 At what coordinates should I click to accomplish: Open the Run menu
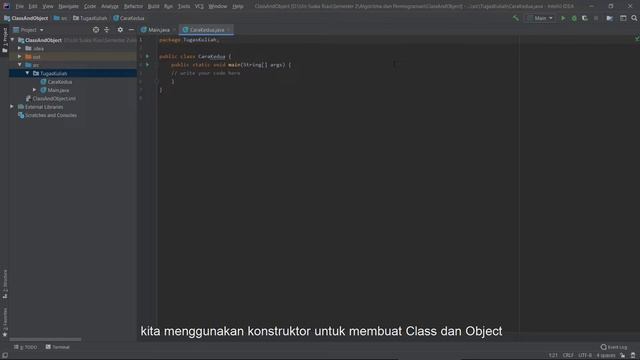(168, 6)
